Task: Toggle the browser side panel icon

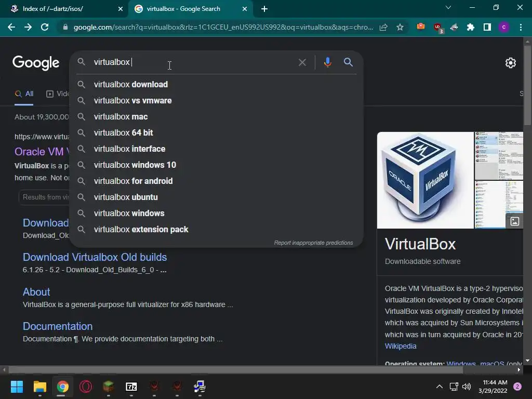Action: point(487,27)
